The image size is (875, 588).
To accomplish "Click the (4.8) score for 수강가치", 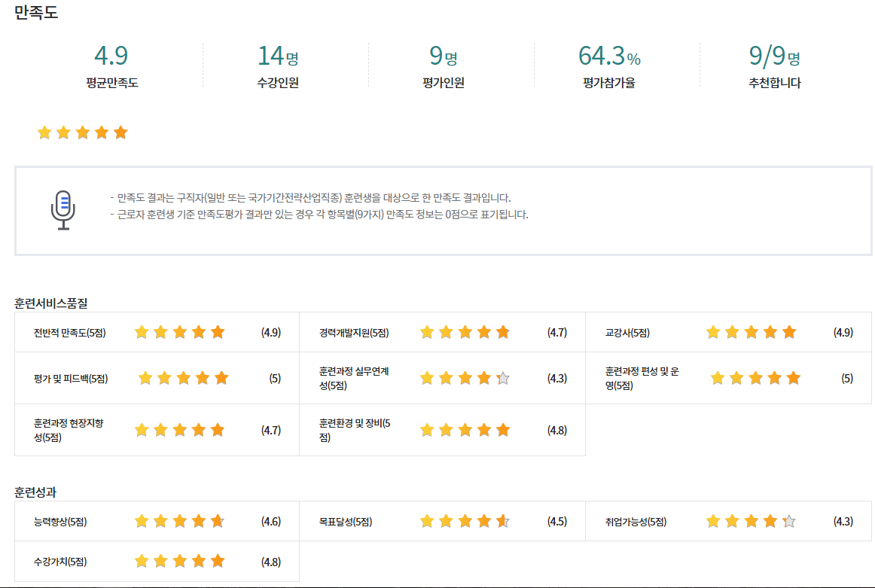I will (271, 562).
